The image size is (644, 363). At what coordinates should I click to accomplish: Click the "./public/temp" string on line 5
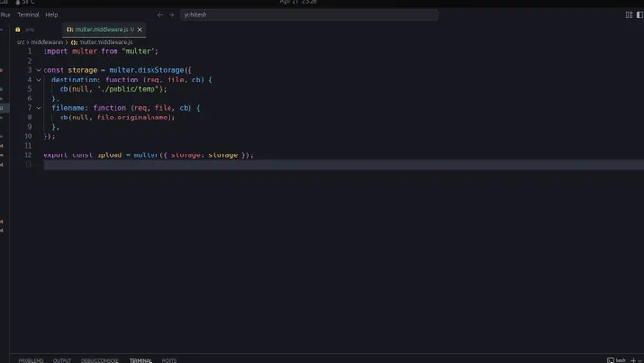(x=128, y=89)
